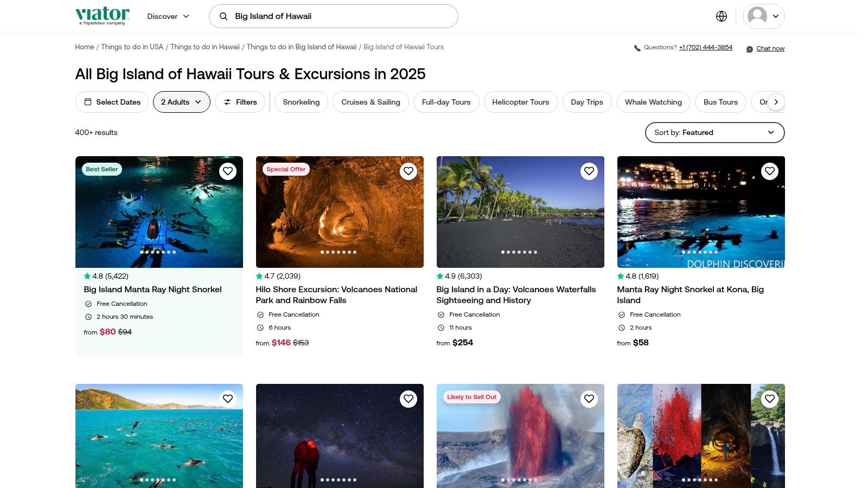Select the Whale Watching category chip
This screenshot has width=868, height=488.
click(x=653, y=102)
